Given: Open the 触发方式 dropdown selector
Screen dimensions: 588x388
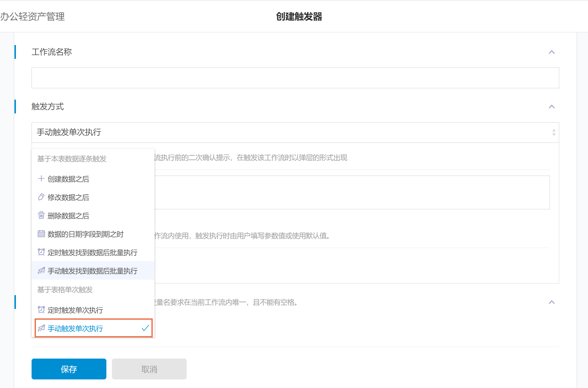Looking at the screenshot, I should click(x=295, y=132).
